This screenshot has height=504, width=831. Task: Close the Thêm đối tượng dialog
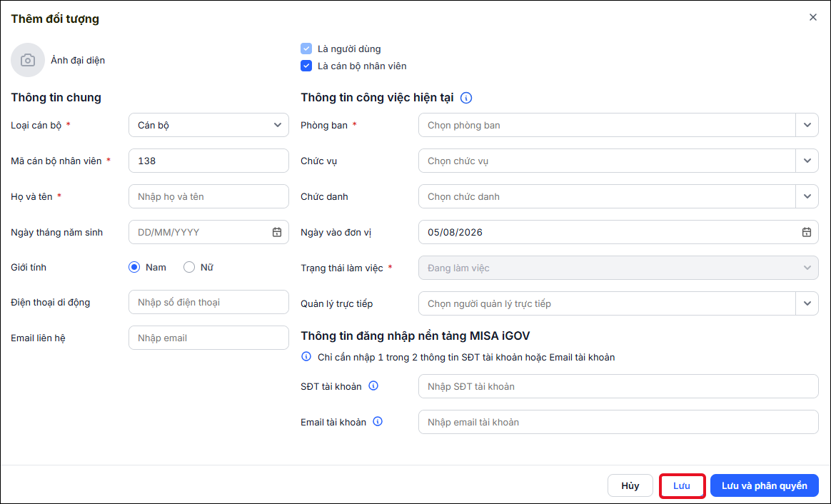(x=812, y=17)
